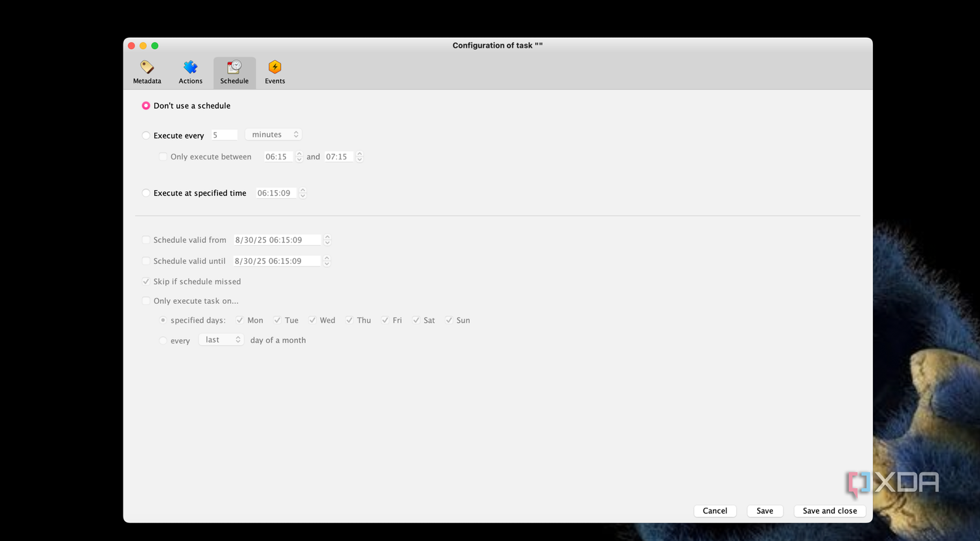This screenshot has height=541, width=980.
Task: Open the Metadata tab
Action: 147,73
